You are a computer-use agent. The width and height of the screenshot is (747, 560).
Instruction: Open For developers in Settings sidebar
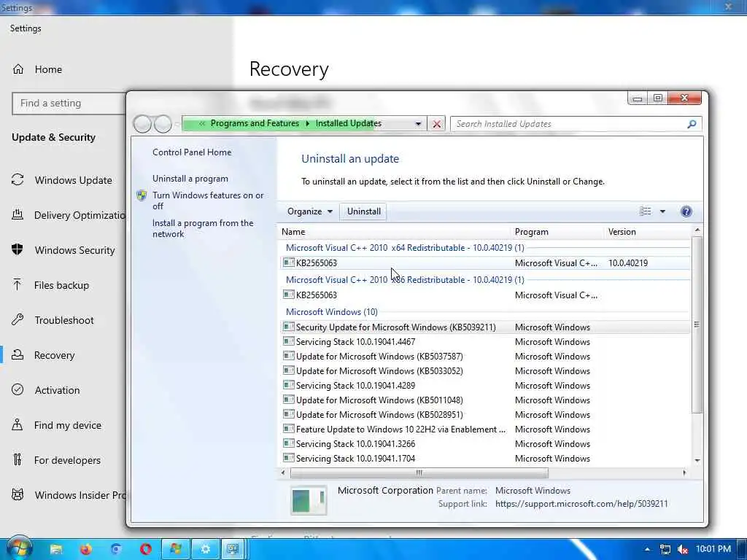coord(67,460)
